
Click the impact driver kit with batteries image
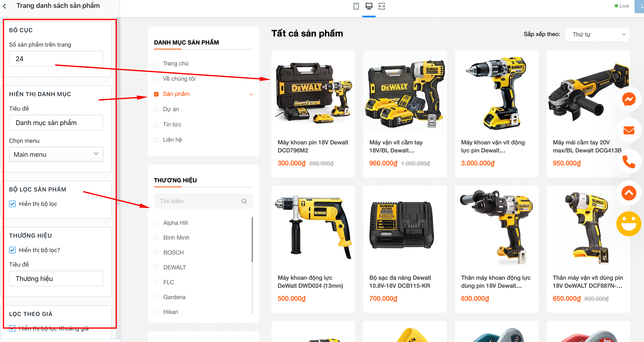click(405, 92)
